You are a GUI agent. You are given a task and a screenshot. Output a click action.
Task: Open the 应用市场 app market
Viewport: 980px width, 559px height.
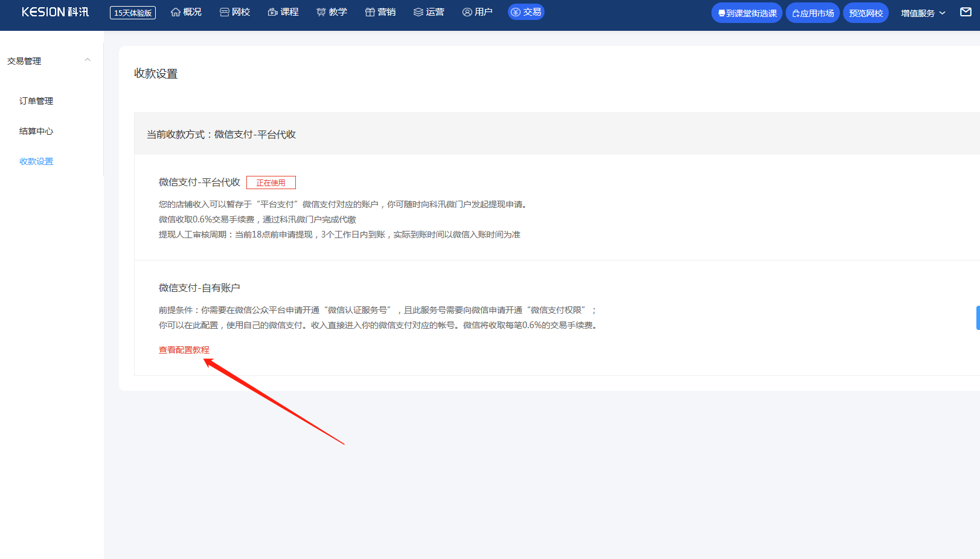pyautogui.click(x=813, y=13)
